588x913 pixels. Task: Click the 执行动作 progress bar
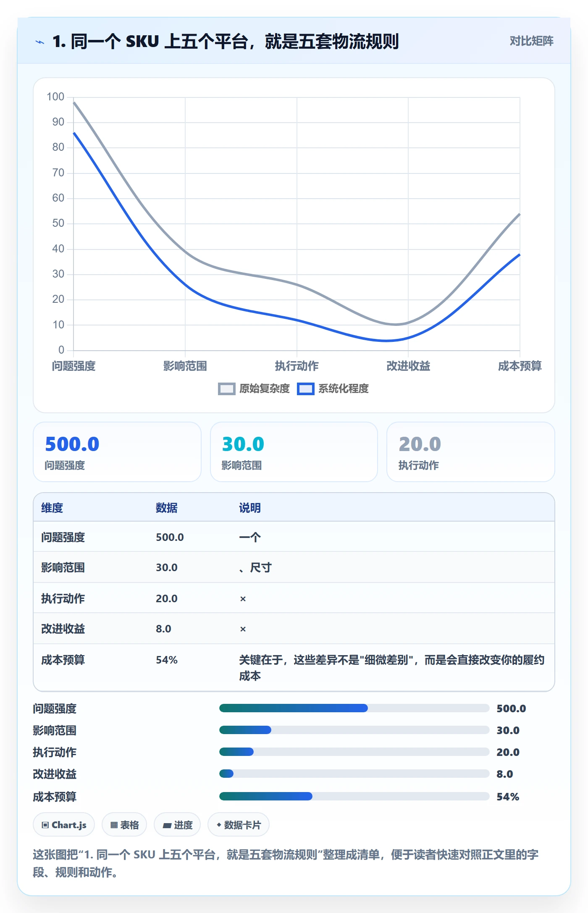354,752
